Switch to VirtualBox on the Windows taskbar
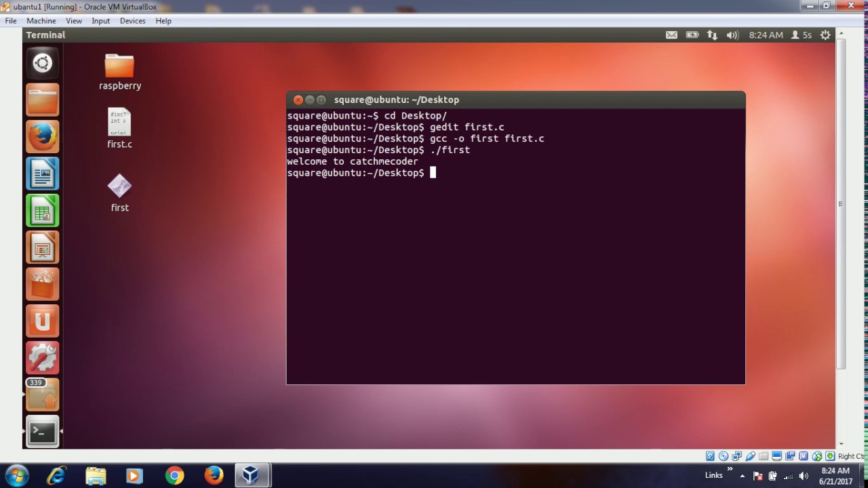Screen dimensions: 868x488 click(x=252, y=476)
